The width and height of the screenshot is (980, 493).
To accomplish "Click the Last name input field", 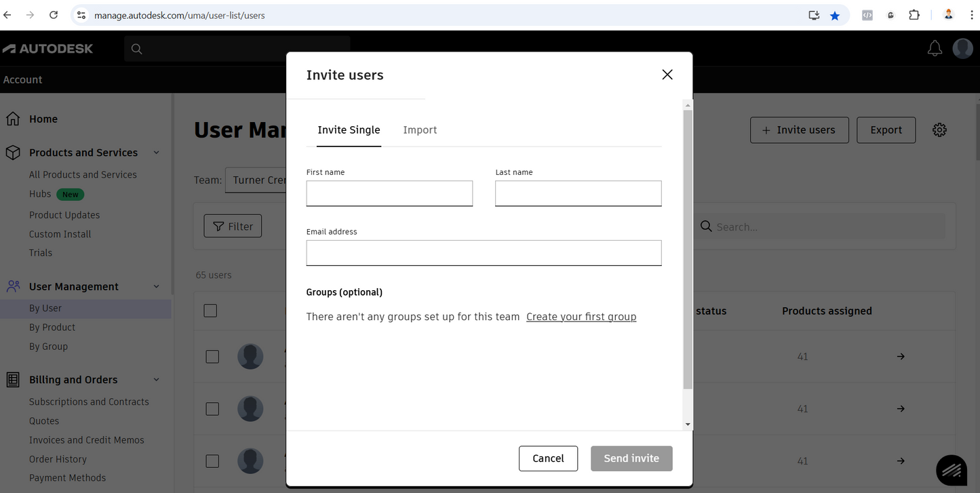I will tap(579, 193).
